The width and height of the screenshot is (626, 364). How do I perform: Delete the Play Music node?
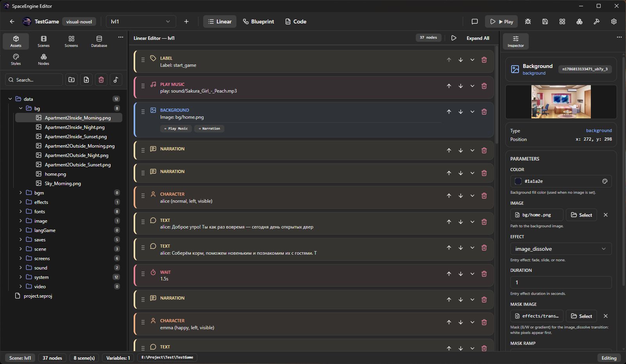click(484, 86)
